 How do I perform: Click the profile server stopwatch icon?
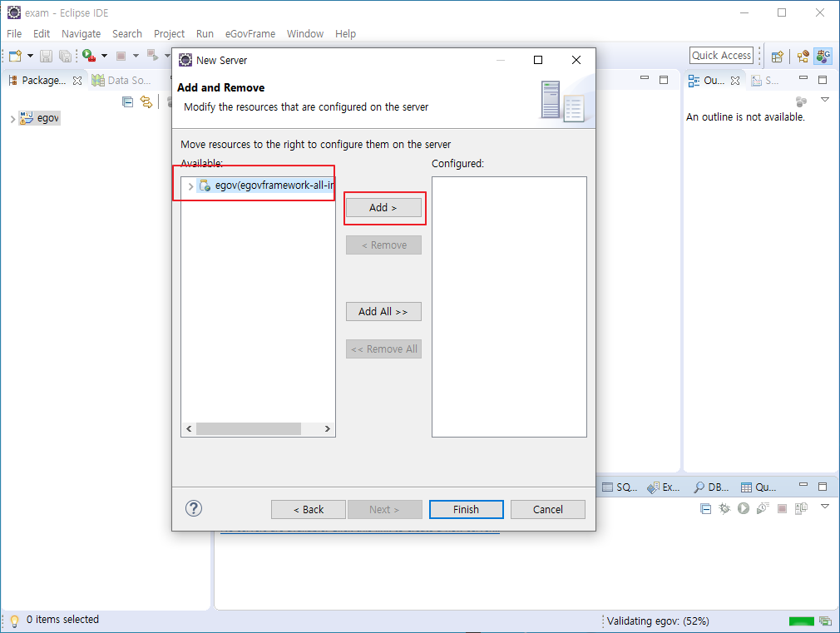point(763,508)
